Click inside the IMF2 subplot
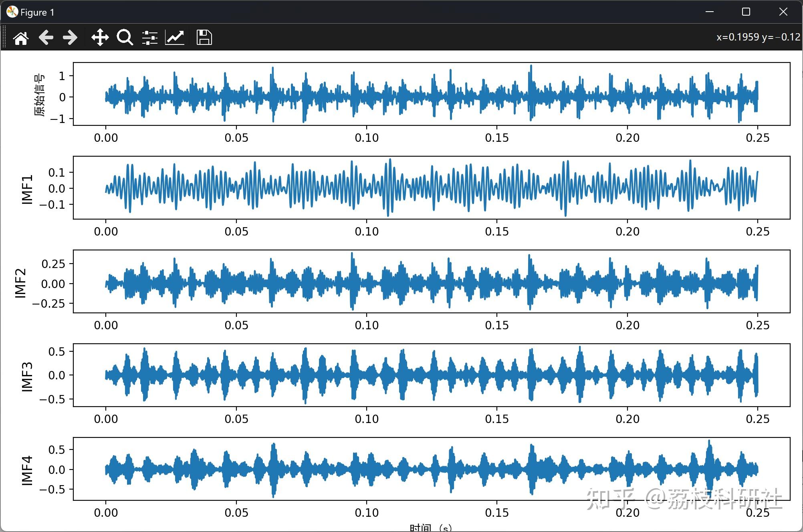The width and height of the screenshot is (803, 532). (431, 281)
